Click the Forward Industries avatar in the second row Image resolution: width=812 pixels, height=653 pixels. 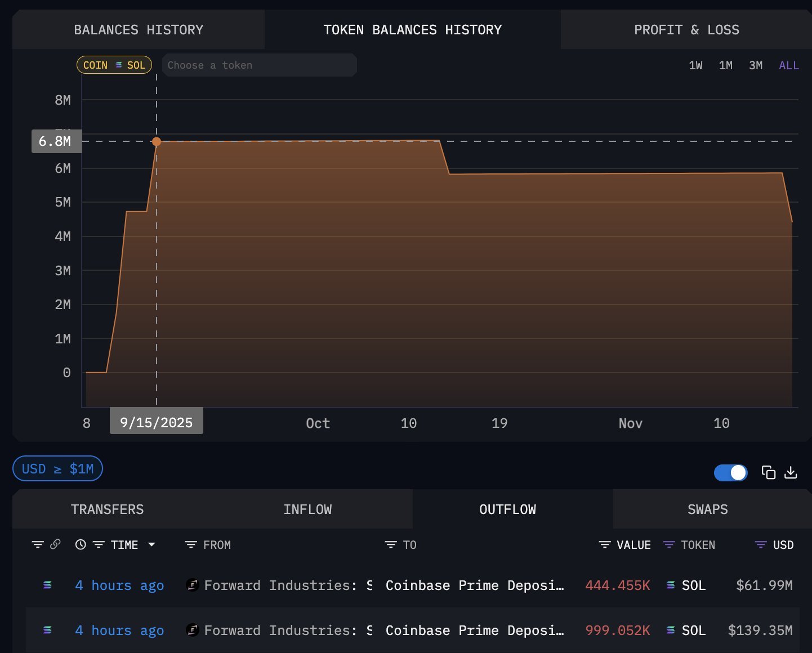[193, 630]
